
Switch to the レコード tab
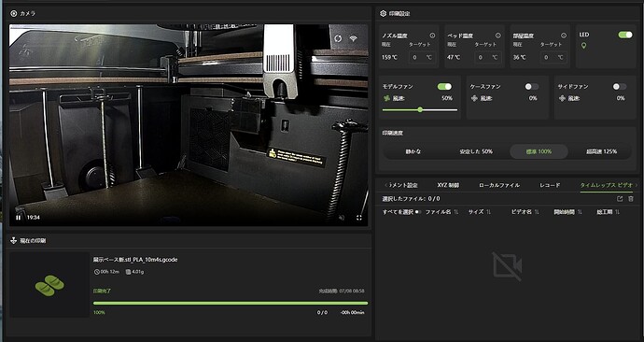coord(550,185)
